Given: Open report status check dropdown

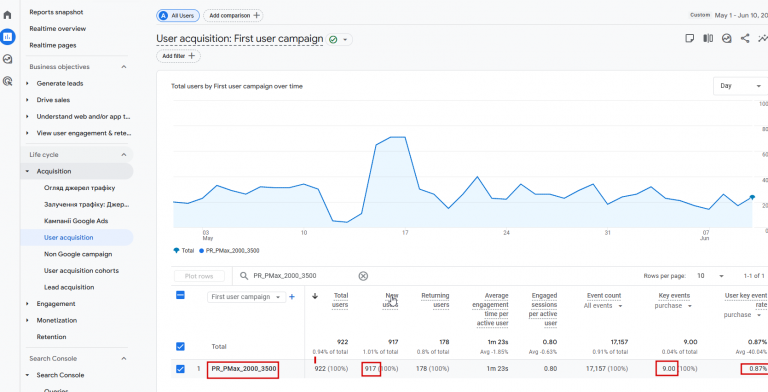Looking at the screenshot, I should (339, 40).
